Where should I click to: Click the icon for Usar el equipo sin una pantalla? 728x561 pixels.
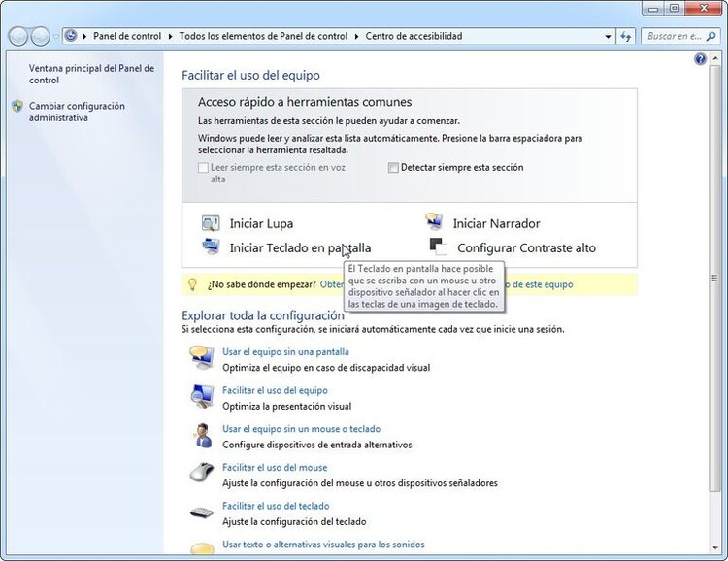click(x=202, y=357)
